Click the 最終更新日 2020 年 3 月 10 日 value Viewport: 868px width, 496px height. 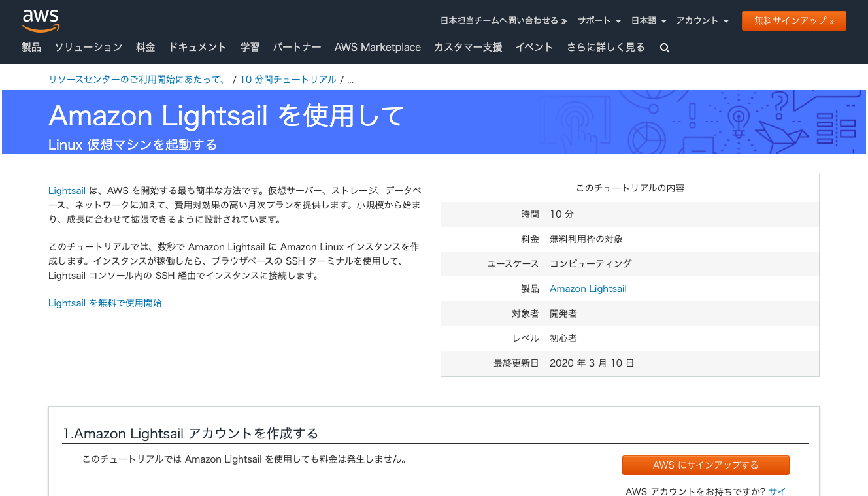(592, 363)
